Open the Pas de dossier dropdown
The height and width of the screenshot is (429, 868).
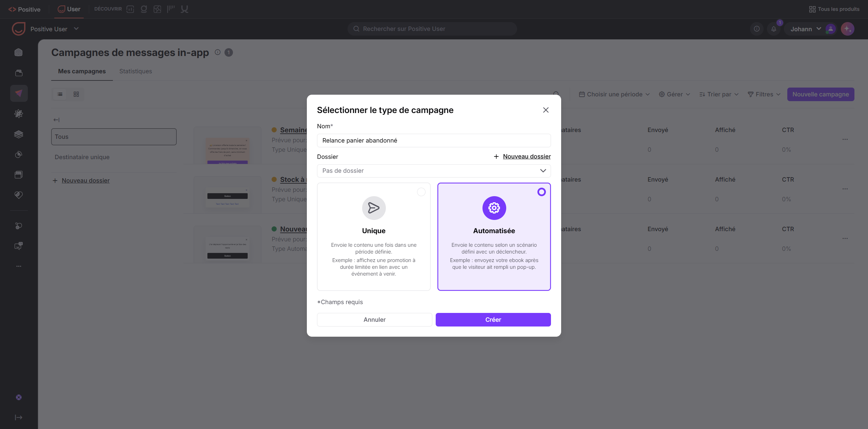(x=434, y=171)
